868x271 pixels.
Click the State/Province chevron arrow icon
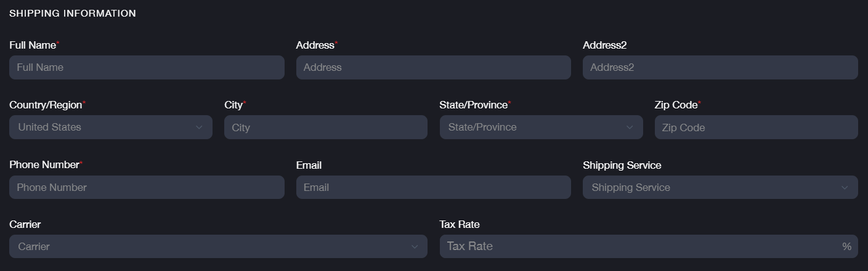point(630,127)
